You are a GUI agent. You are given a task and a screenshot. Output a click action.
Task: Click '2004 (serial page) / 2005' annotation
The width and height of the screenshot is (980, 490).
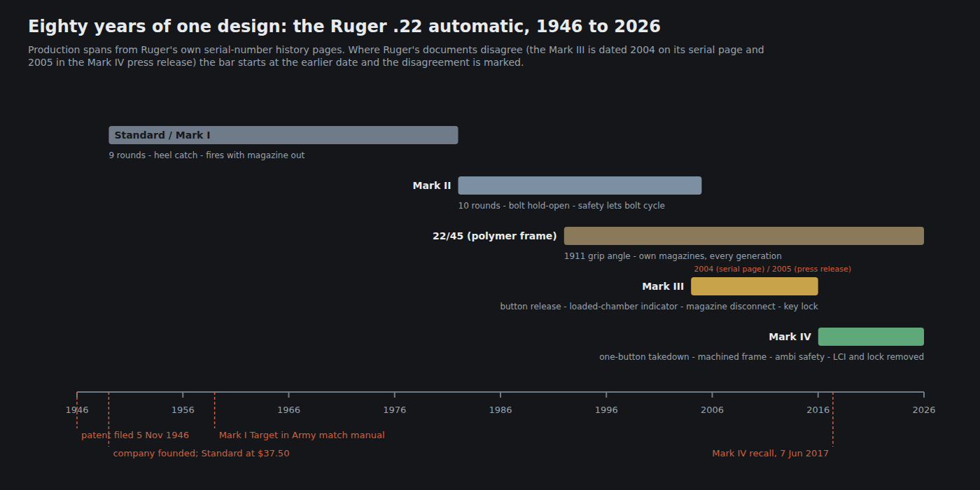[x=773, y=269]
